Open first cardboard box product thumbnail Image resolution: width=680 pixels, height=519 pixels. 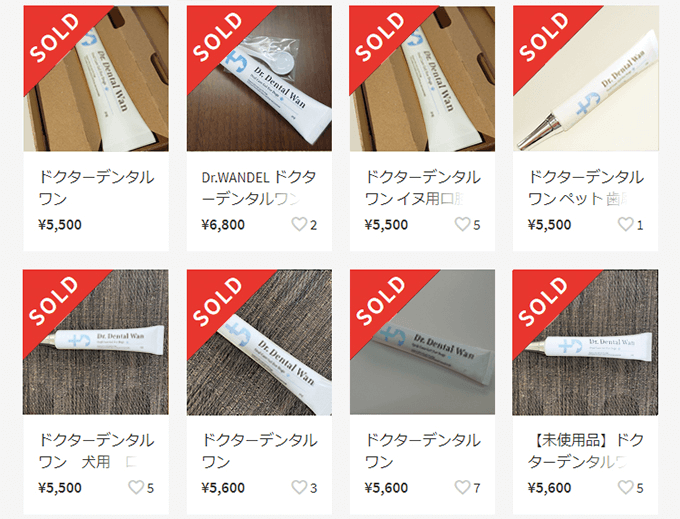(96, 78)
